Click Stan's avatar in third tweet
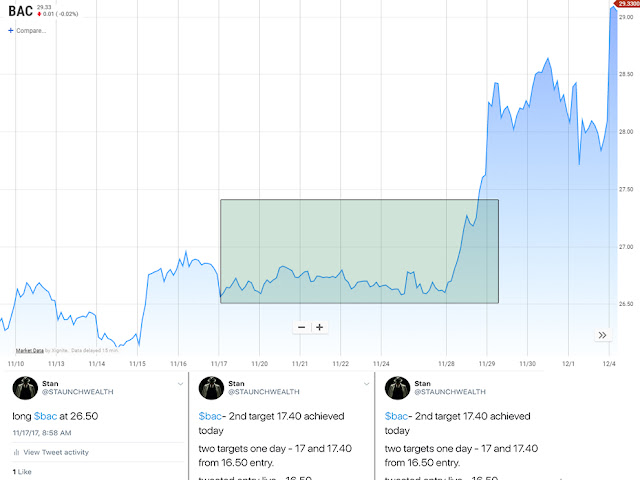 397,387
